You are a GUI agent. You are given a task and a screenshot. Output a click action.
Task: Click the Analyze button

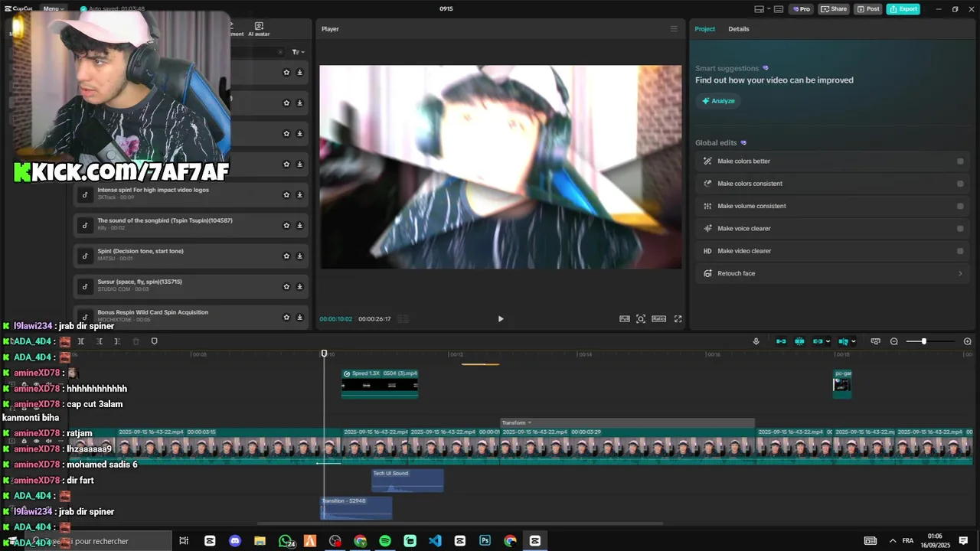pyautogui.click(x=718, y=101)
